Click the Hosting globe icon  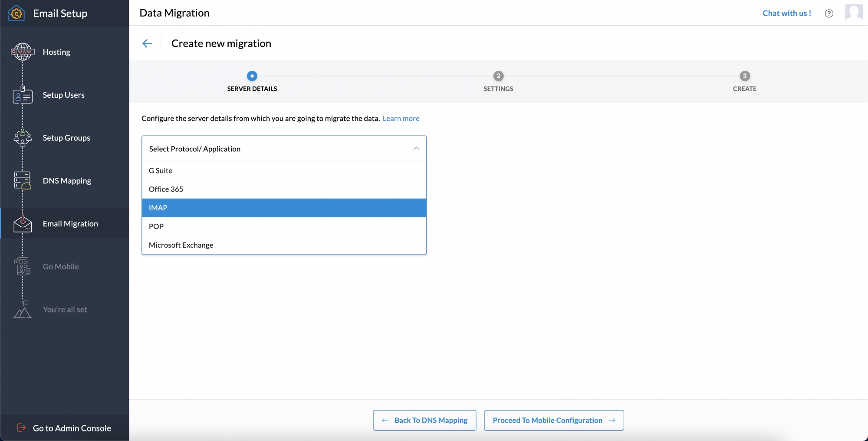(22, 51)
